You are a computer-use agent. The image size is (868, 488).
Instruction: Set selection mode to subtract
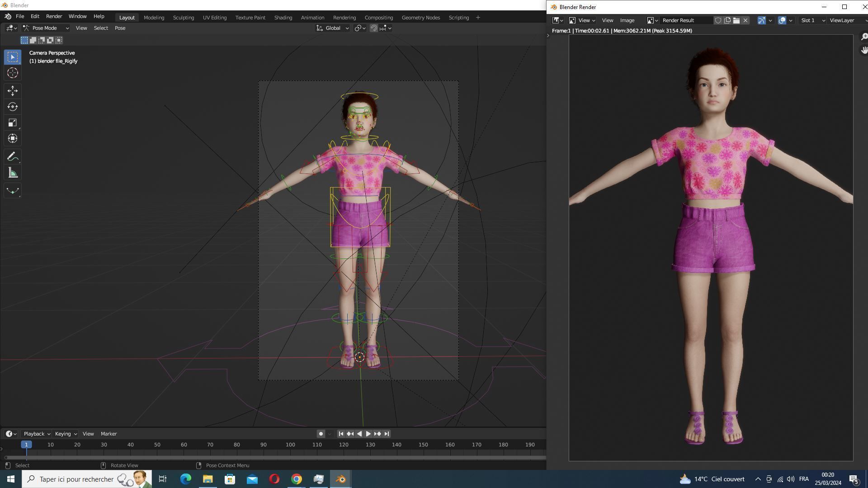[42, 40]
